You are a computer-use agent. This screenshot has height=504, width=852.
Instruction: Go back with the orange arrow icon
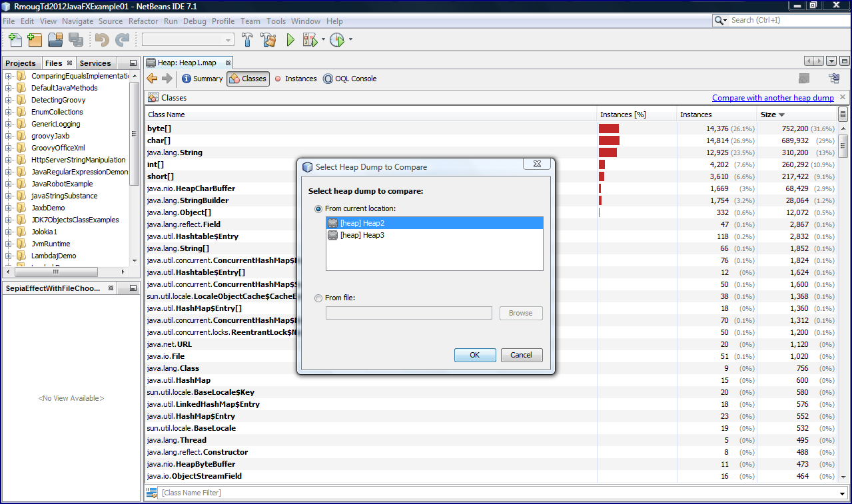click(152, 79)
